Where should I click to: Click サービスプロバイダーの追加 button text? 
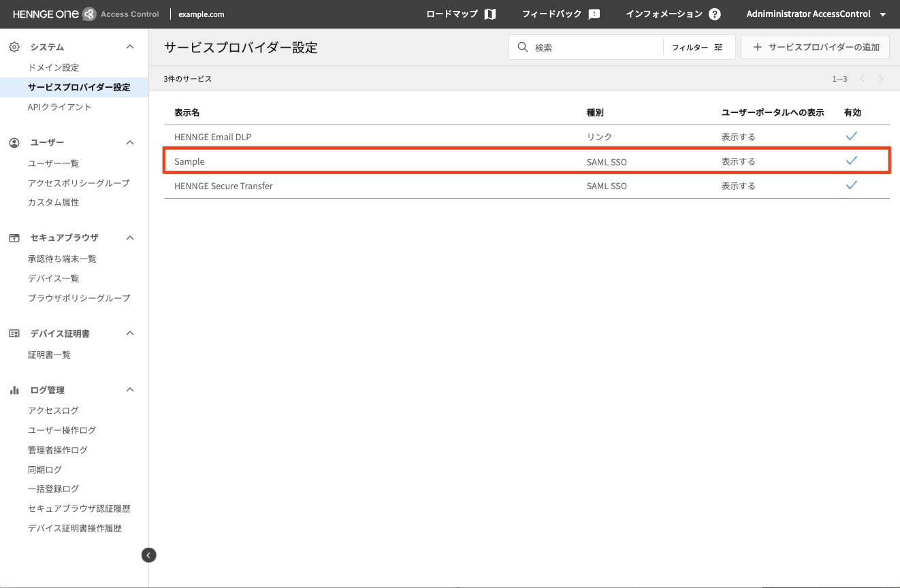point(824,48)
